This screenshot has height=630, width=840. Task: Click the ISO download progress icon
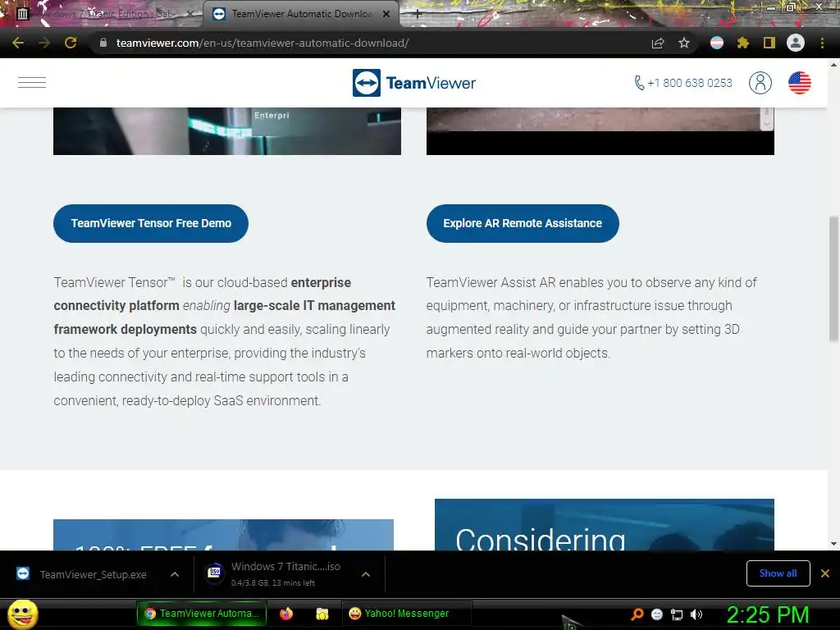click(x=215, y=573)
